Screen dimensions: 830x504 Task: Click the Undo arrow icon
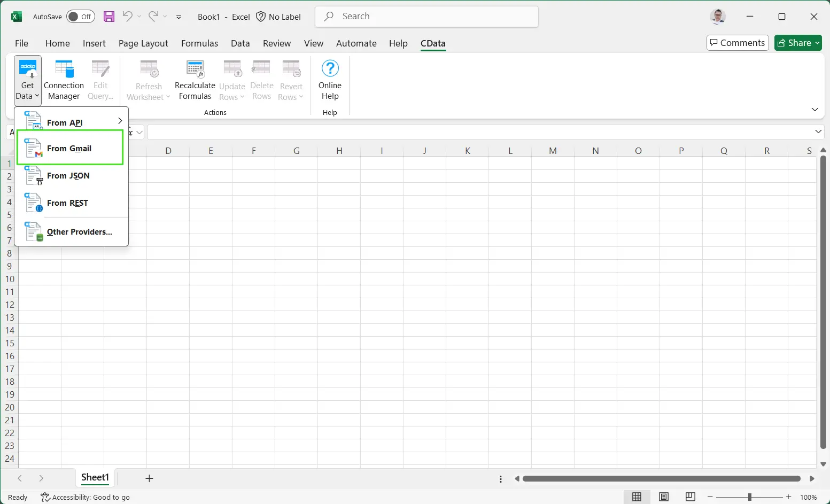click(x=127, y=17)
